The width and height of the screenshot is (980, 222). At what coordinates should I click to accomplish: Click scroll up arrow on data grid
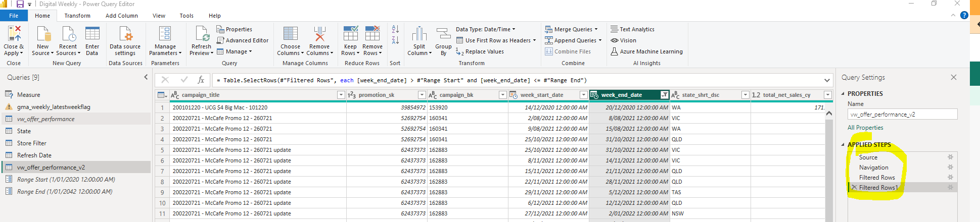[x=829, y=114]
